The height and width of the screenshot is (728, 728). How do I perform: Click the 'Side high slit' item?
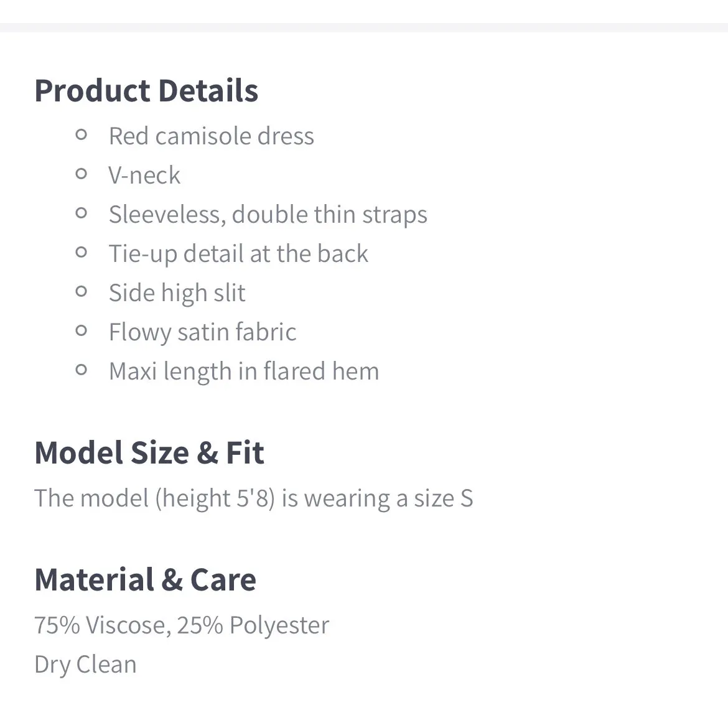(x=177, y=293)
